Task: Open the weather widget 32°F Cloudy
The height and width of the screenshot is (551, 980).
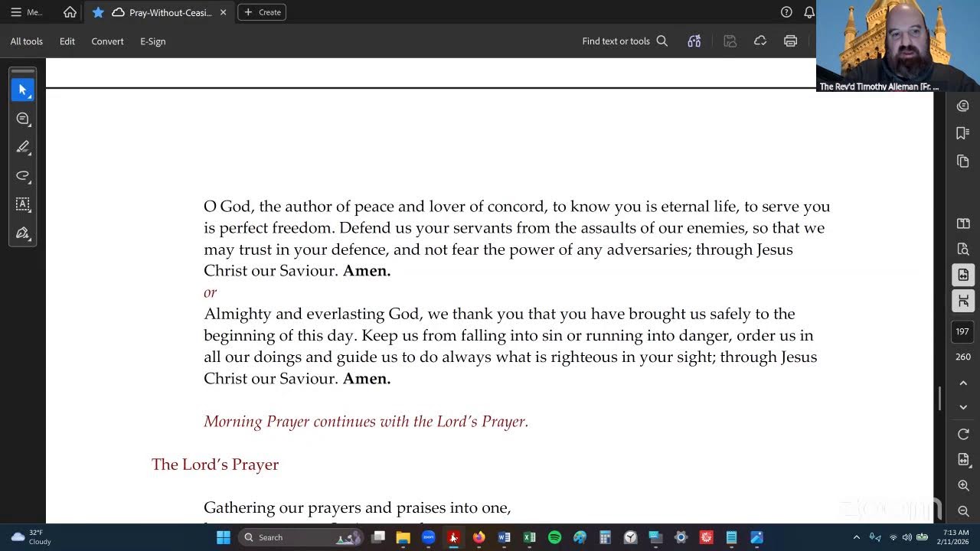Action: click(31, 537)
